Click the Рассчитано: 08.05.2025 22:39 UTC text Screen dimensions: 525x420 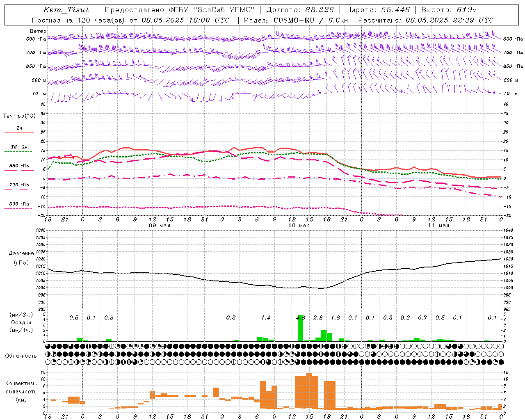tap(426, 20)
